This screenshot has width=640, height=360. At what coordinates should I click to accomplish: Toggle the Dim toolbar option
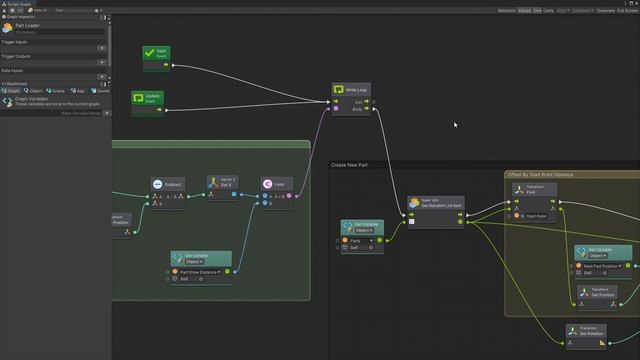(537, 11)
